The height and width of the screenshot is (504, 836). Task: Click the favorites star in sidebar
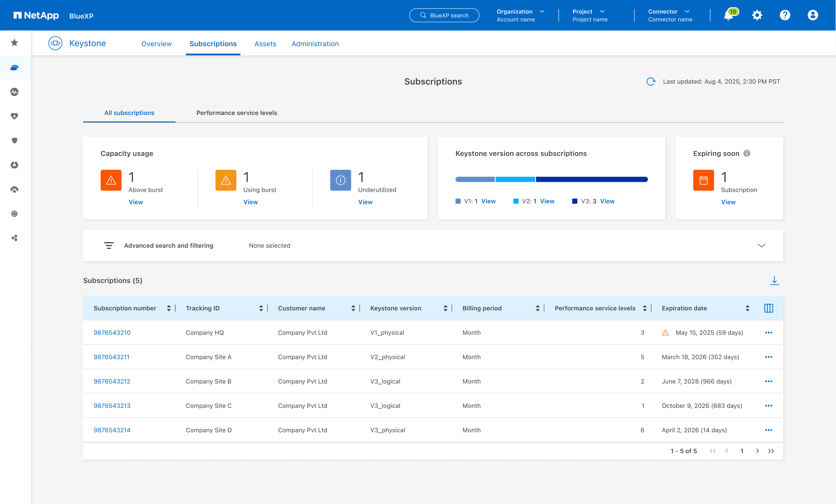coord(14,43)
